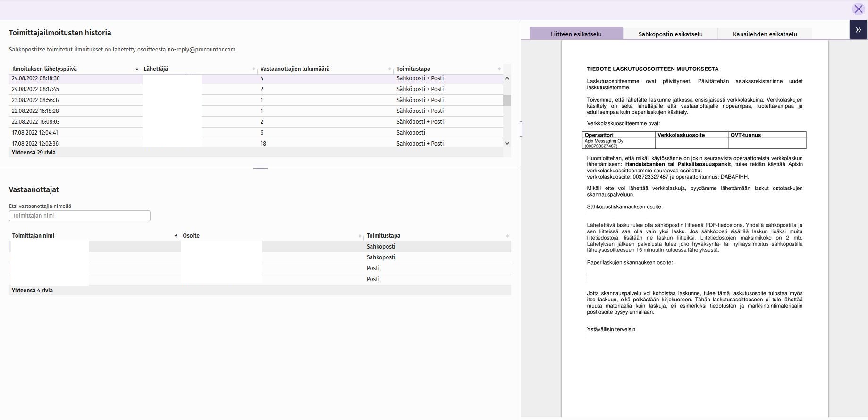Sort by Ilmoituksen lähetyspäivä column

[x=75, y=69]
